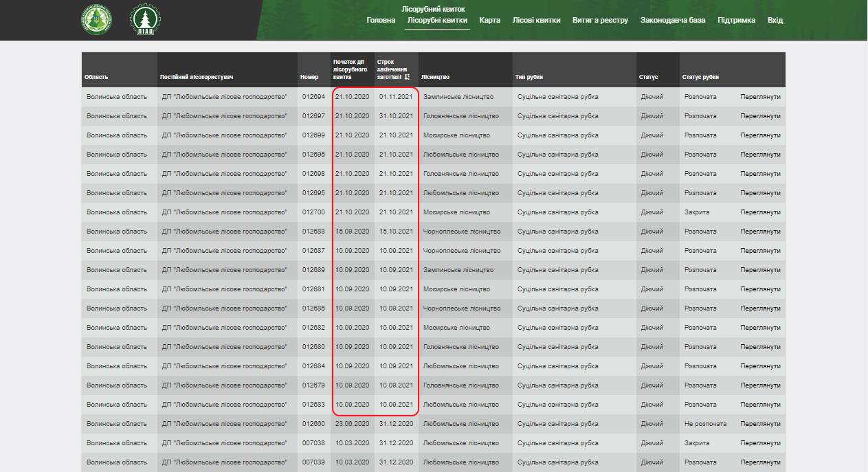
Task: Open Переглянути link for ticket 012699
Action: coord(760,135)
